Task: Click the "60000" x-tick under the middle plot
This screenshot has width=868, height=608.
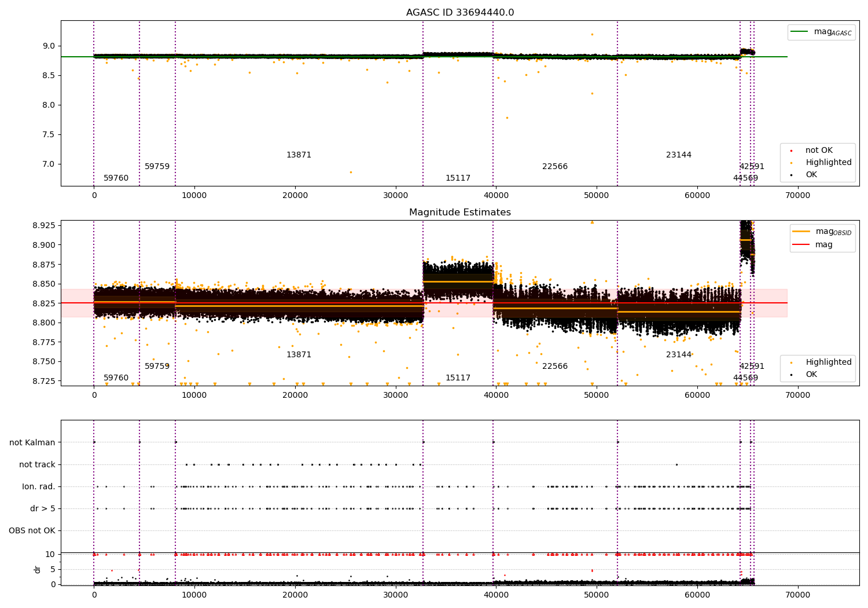Action: point(697,395)
